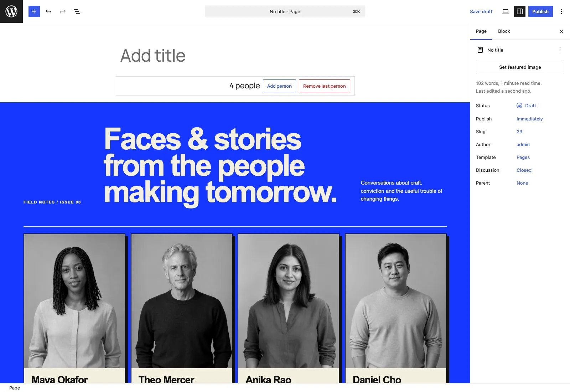Click the Daniel Cho name heading
The height and width of the screenshot is (392, 570).
tap(377, 380)
